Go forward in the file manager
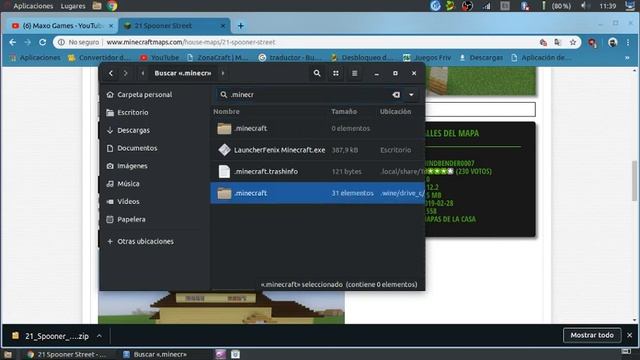The width and height of the screenshot is (640, 360). (x=126, y=73)
